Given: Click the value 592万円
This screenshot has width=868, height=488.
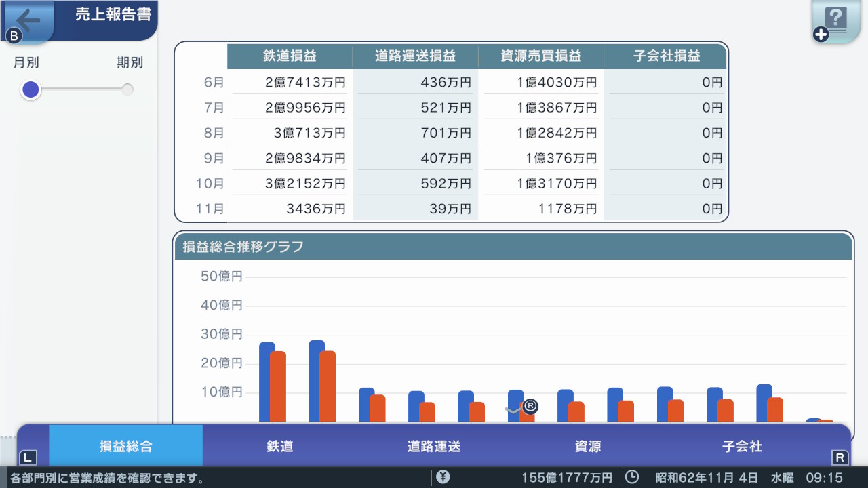Looking at the screenshot, I should pyautogui.click(x=446, y=183).
